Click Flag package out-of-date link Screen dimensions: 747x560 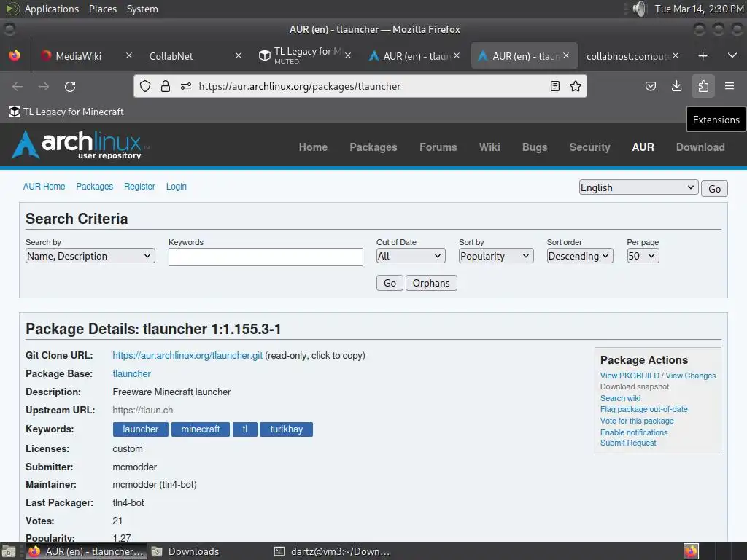click(643, 409)
